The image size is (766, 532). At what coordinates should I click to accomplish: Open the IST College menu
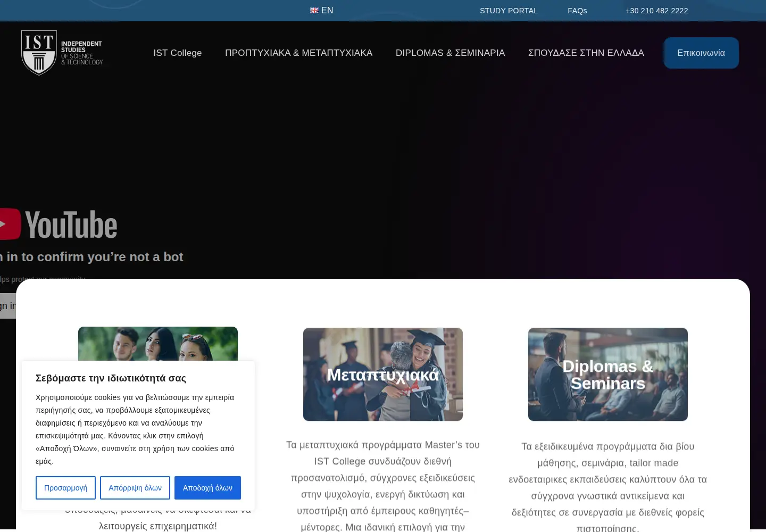(178, 53)
